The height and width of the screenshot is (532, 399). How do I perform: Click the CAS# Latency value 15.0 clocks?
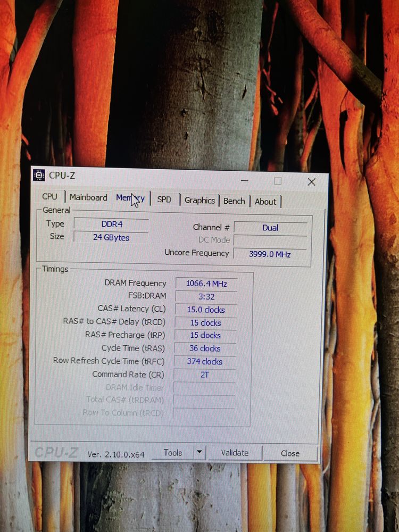pos(206,310)
